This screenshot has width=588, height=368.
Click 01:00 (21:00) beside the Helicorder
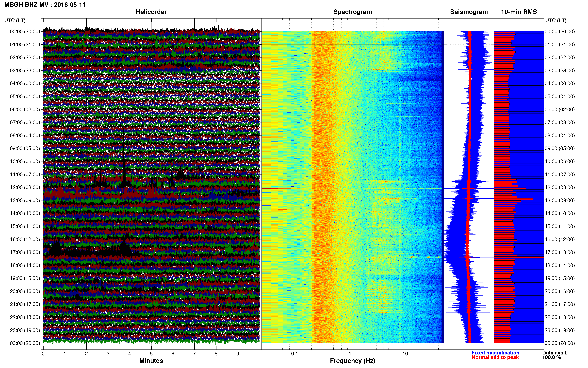pos(25,45)
